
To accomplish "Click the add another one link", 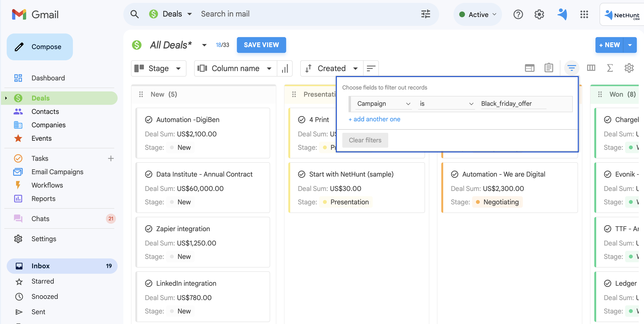I will 374,119.
